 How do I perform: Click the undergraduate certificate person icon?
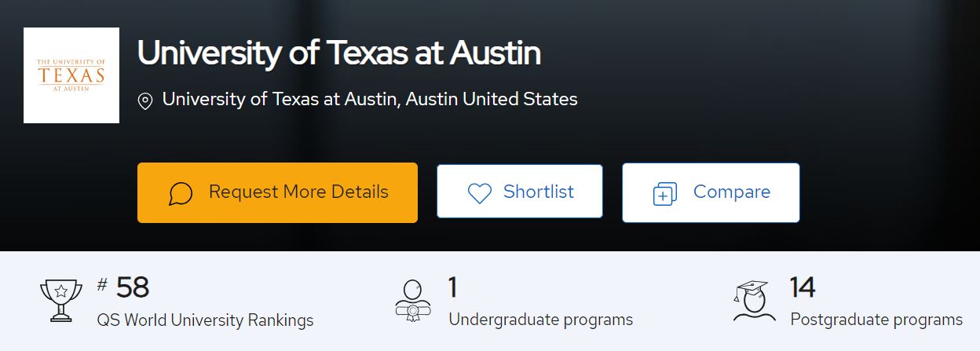point(413,301)
